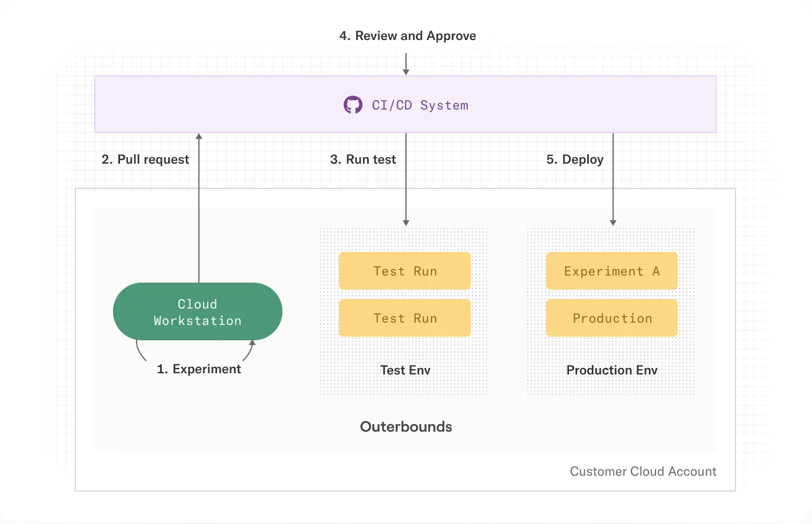This screenshot has height=524, width=812.
Task: Select the upper Test Run block
Action: [405, 271]
